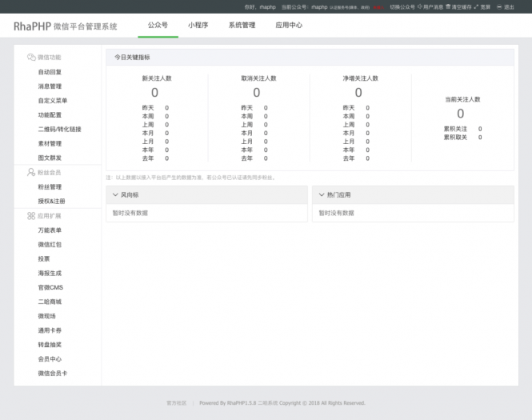Open 功能配置 in the sidebar
The image size is (532, 420).
[x=50, y=114]
